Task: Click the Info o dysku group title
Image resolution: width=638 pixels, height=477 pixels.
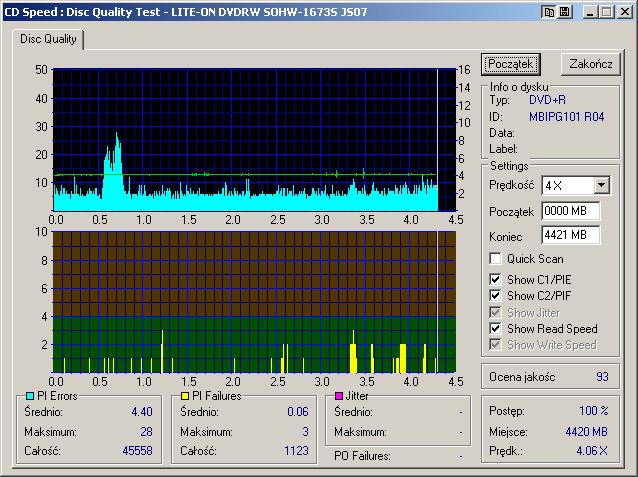Action: tap(519, 87)
